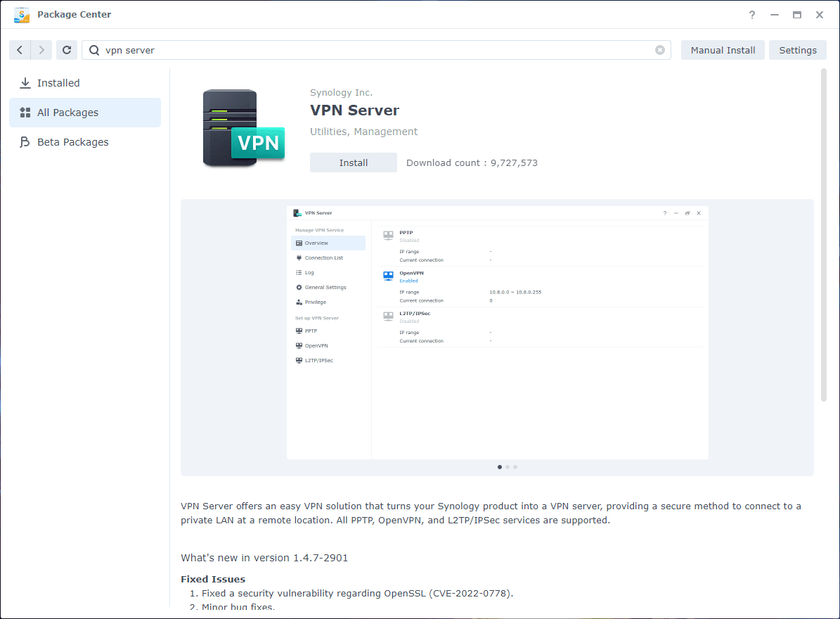Click the All Packages grid icon

(25, 113)
